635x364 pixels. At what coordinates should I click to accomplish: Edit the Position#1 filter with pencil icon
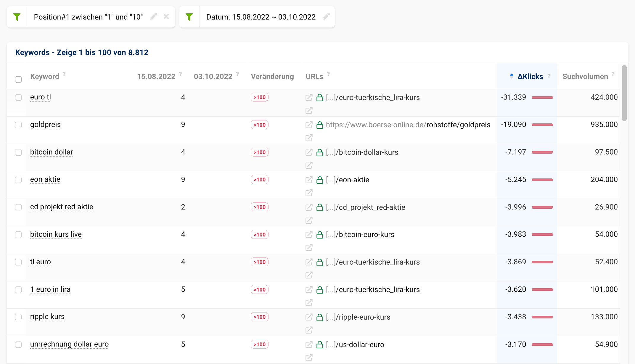pos(153,17)
